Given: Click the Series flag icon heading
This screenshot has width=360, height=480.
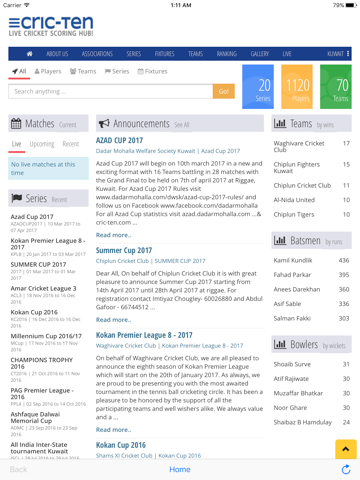Looking at the screenshot, I should point(17,198).
